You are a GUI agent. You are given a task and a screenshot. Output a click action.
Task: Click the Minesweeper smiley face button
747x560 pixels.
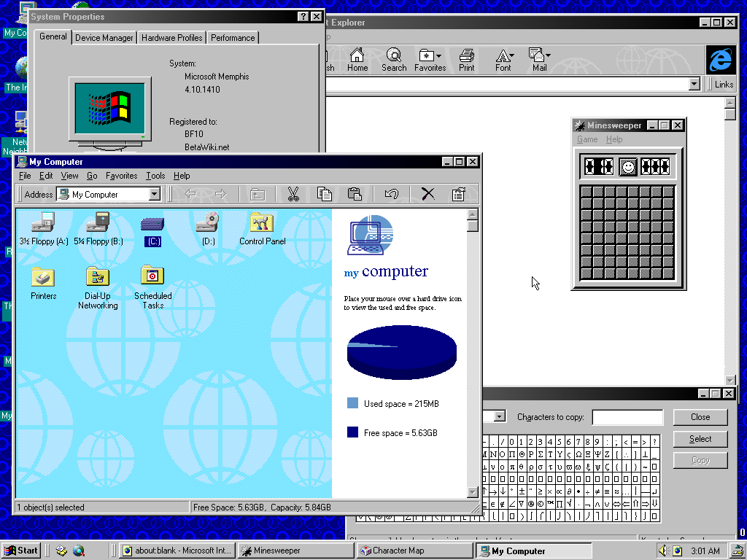(628, 167)
